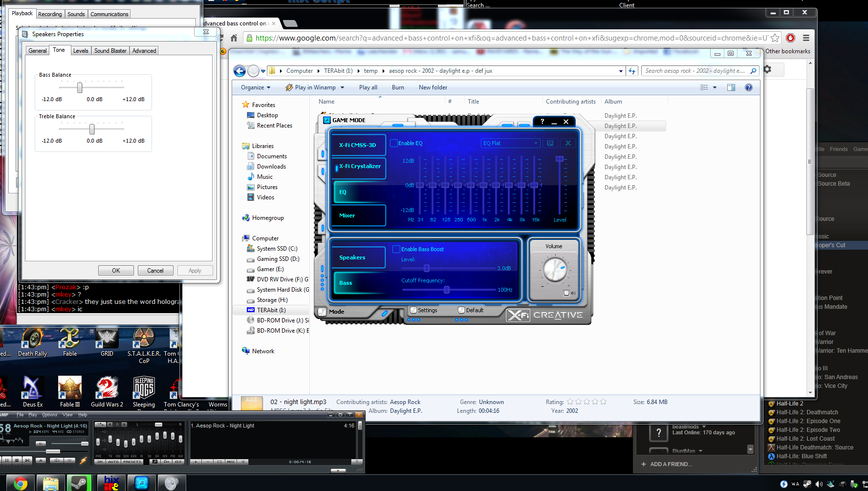
Task: Switch to the Levels tab
Action: [x=81, y=51]
